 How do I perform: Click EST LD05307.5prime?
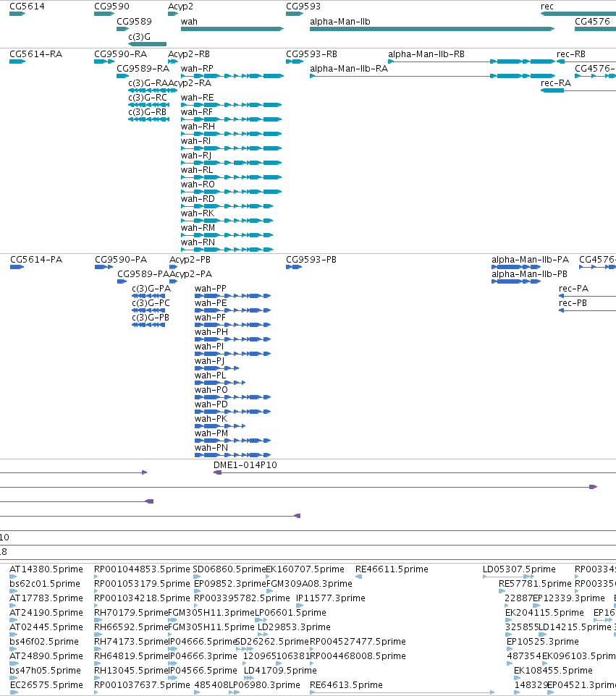(519, 569)
